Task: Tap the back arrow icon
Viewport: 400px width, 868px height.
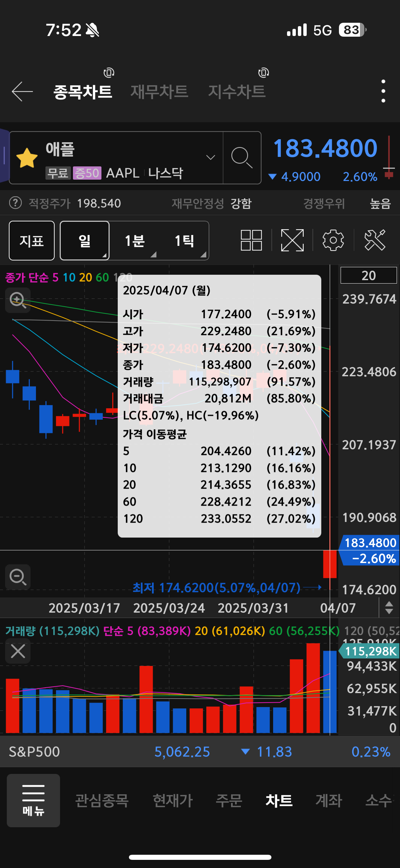Action: coord(22,91)
